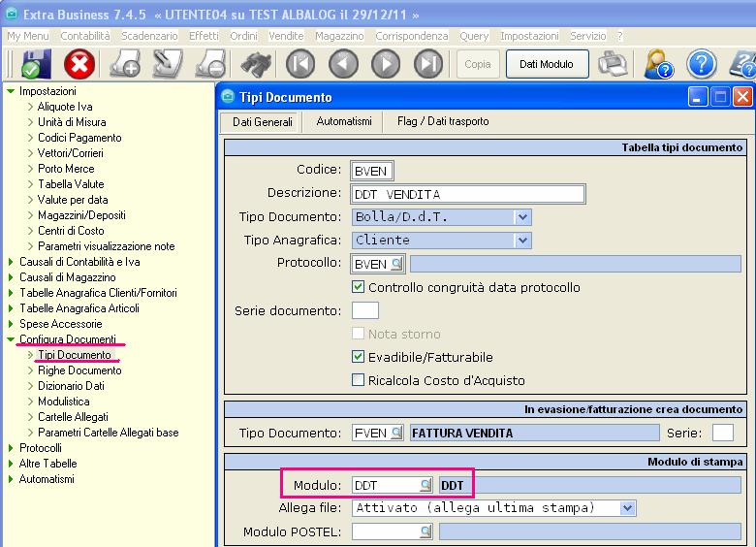Enable Ricalcola Costo d'Acquisto checkbox

point(358,380)
